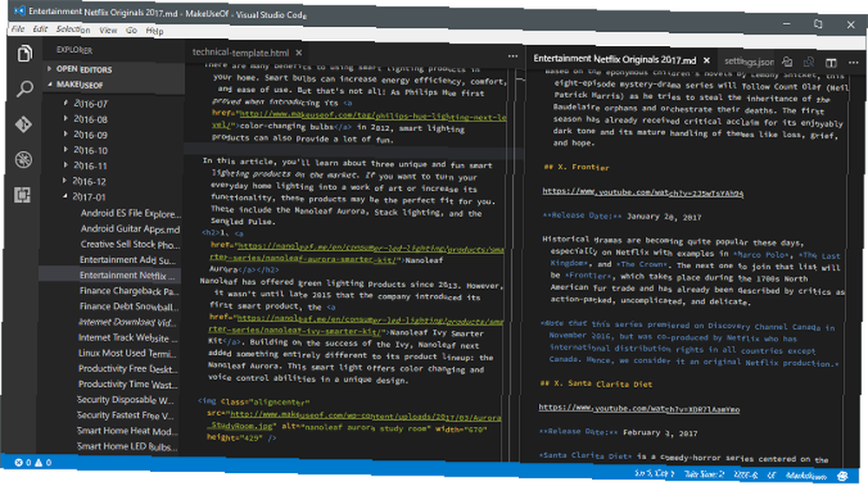The image size is (868, 486).
Task: Click the feedback smiley in status bar
Action: click(843, 476)
